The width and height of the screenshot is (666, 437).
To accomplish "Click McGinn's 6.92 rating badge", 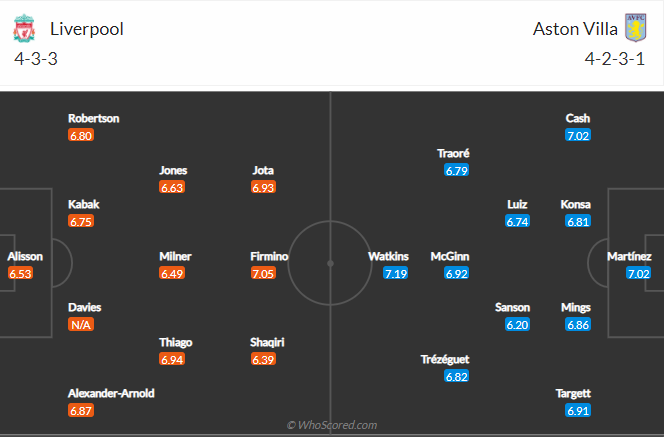I will [x=457, y=273].
